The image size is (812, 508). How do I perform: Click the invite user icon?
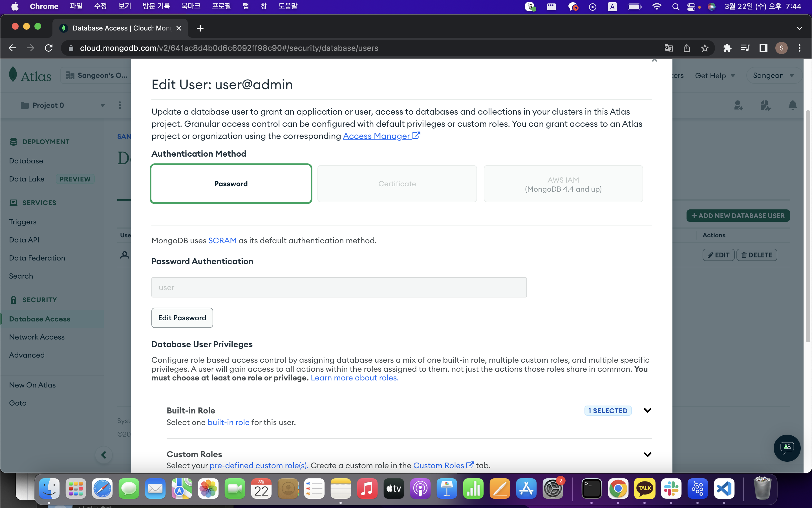point(738,106)
